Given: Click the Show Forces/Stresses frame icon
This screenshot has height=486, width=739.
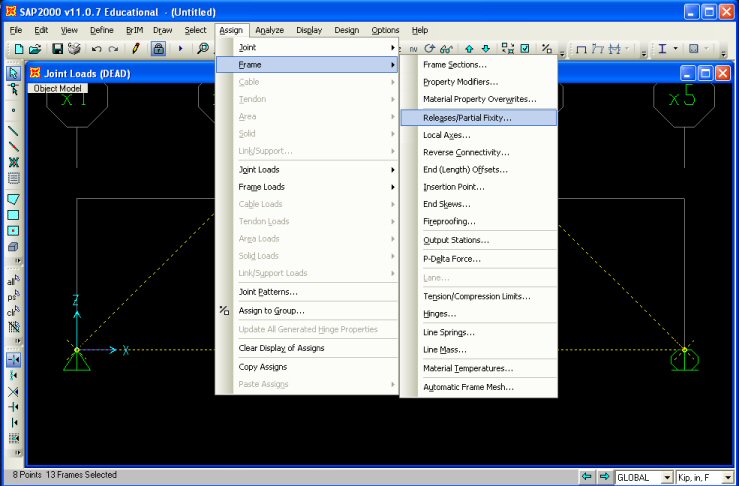Looking at the screenshot, I should pyautogui.click(x=615, y=49).
